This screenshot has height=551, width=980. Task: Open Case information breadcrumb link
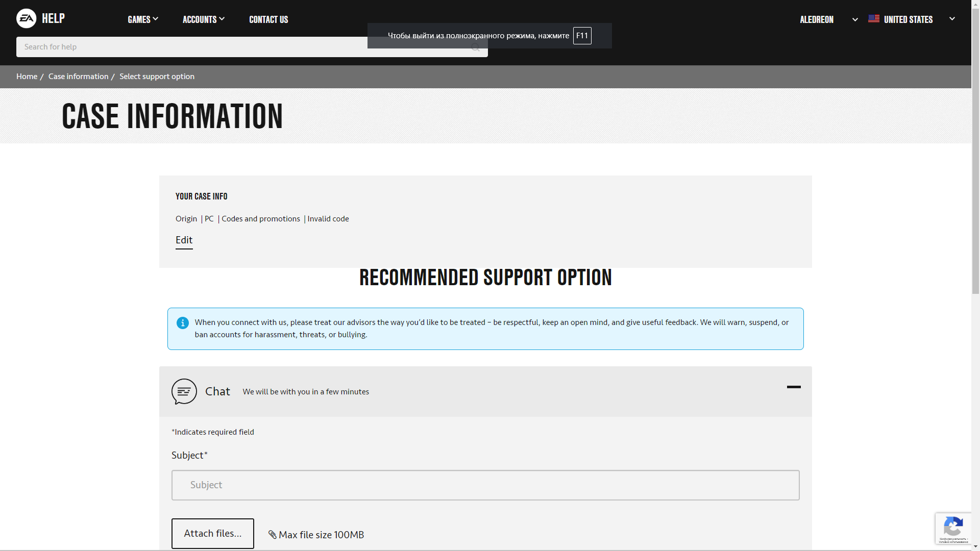(x=78, y=77)
